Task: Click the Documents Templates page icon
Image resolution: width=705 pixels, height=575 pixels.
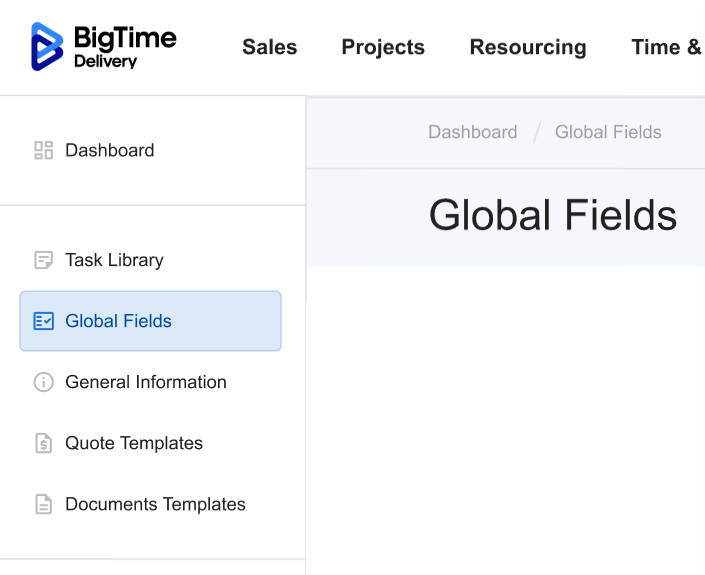Action: click(x=43, y=504)
